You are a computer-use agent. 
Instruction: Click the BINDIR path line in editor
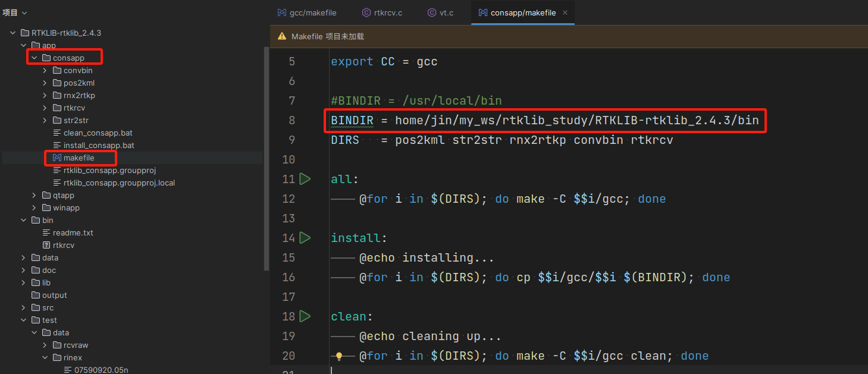coord(544,121)
